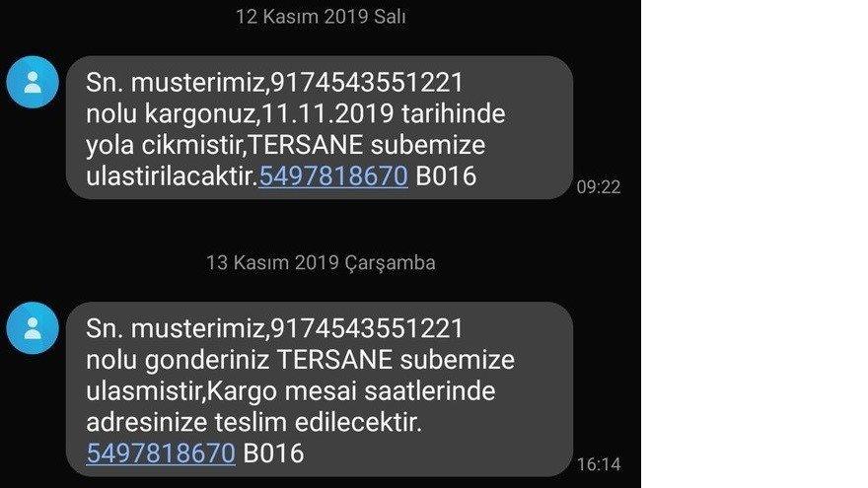Viewport: 868px width, 488px height.
Task: Open sender avatar beside the 09:22 message
Action: [33, 82]
